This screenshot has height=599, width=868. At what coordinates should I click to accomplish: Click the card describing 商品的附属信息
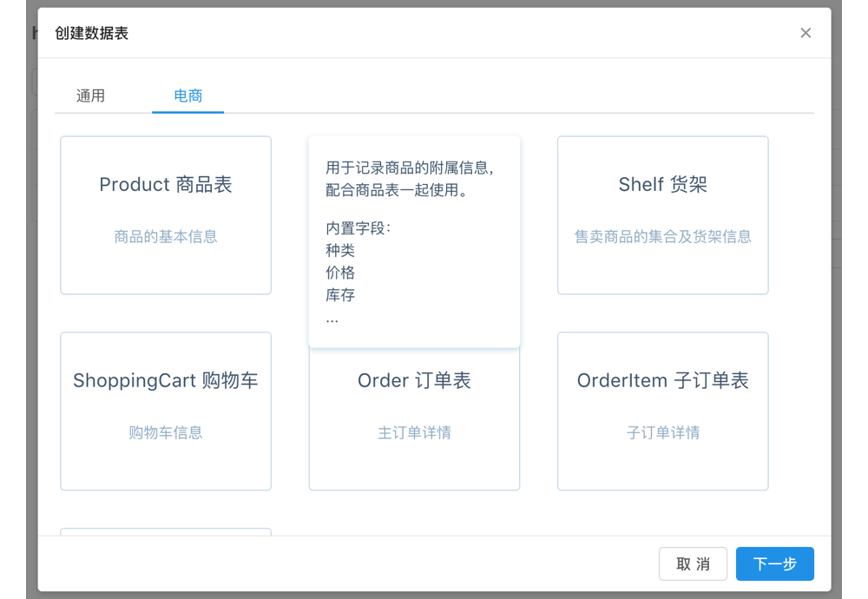tap(414, 240)
